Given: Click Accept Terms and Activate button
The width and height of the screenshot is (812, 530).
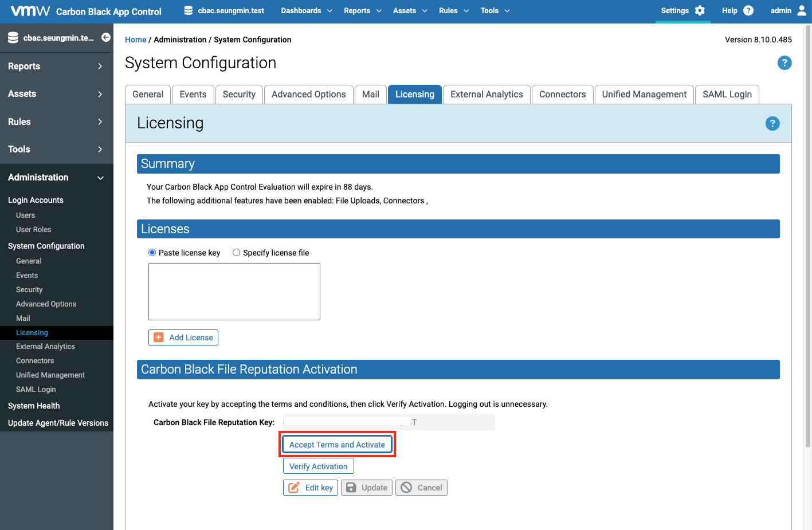Looking at the screenshot, I should point(337,445).
